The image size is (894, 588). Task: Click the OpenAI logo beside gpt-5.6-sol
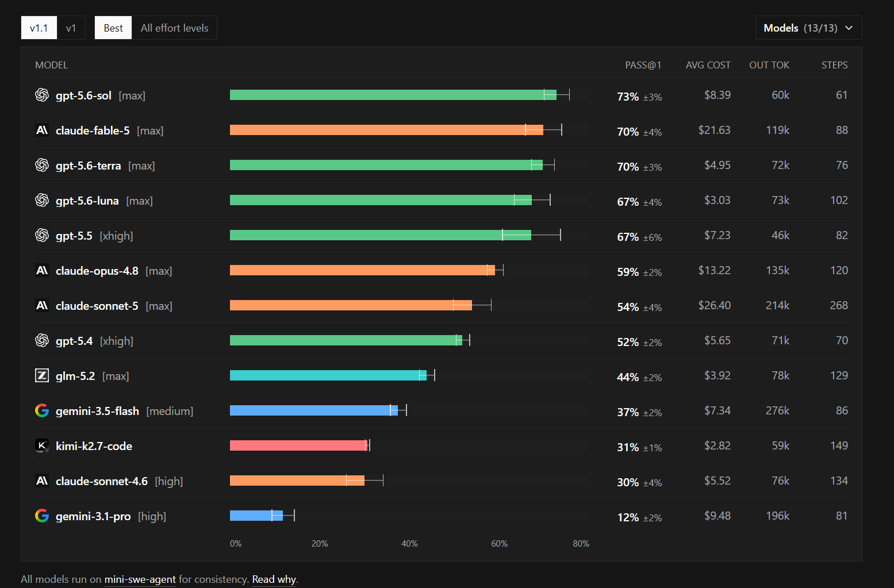42,95
